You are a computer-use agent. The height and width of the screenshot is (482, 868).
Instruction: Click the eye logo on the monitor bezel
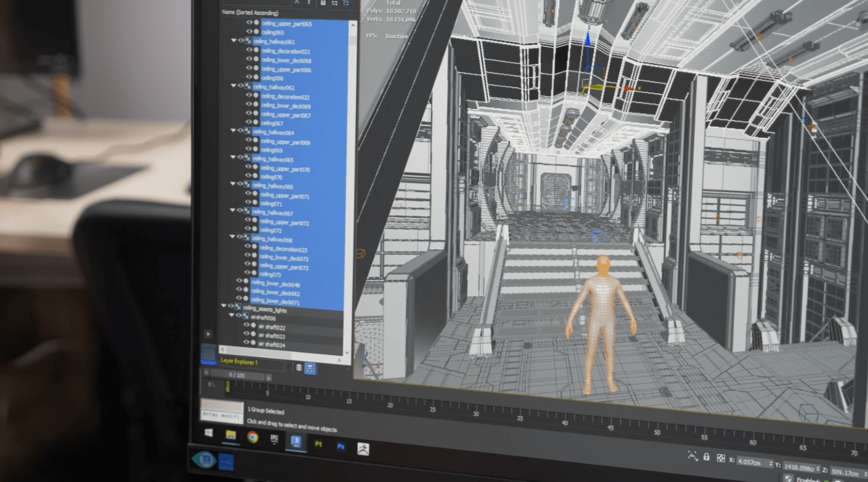(x=204, y=459)
